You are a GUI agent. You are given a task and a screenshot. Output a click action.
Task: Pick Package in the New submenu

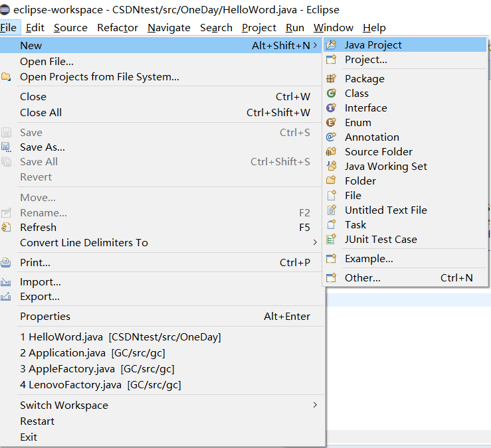pyautogui.click(x=405, y=78)
